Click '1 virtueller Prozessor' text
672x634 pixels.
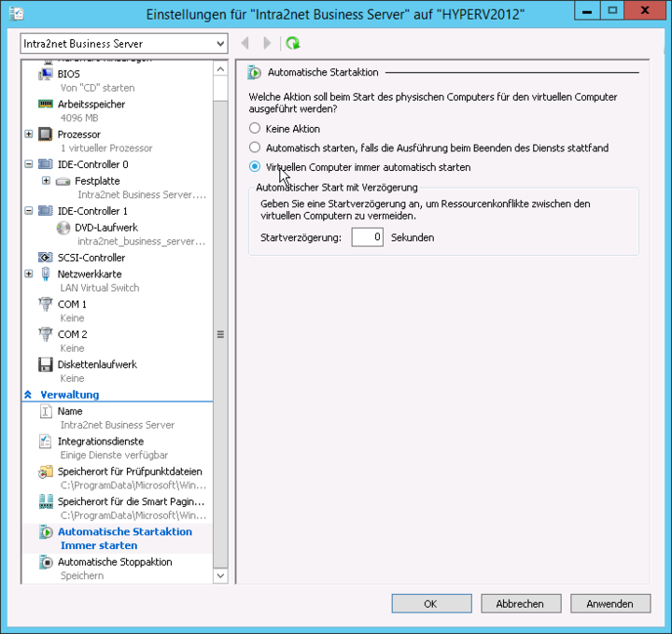(x=106, y=148)
